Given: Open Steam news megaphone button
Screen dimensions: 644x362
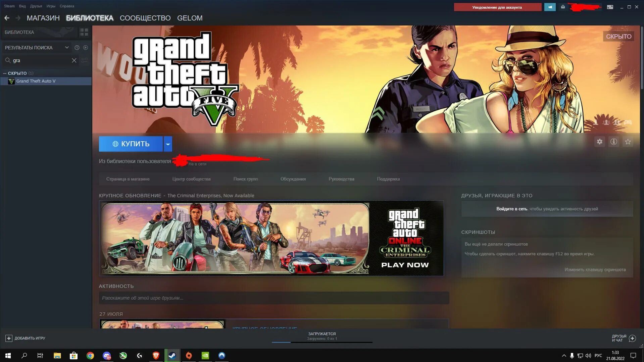Looking at the screenshot, I should (x=550, y=7).
